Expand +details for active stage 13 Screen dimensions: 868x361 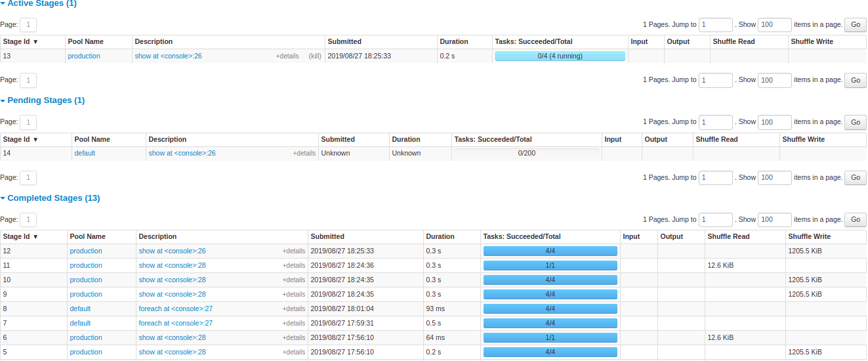pyautogui.click(x=287, y=56)
